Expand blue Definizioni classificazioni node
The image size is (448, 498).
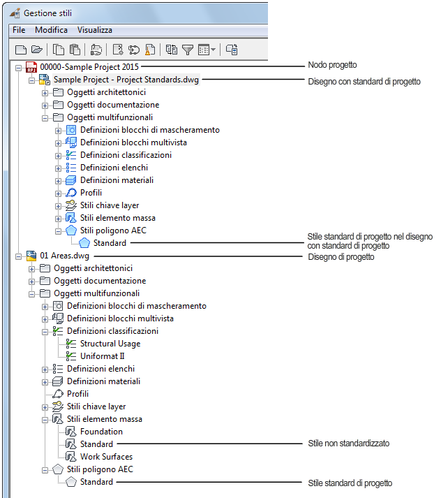click(58, 156)
